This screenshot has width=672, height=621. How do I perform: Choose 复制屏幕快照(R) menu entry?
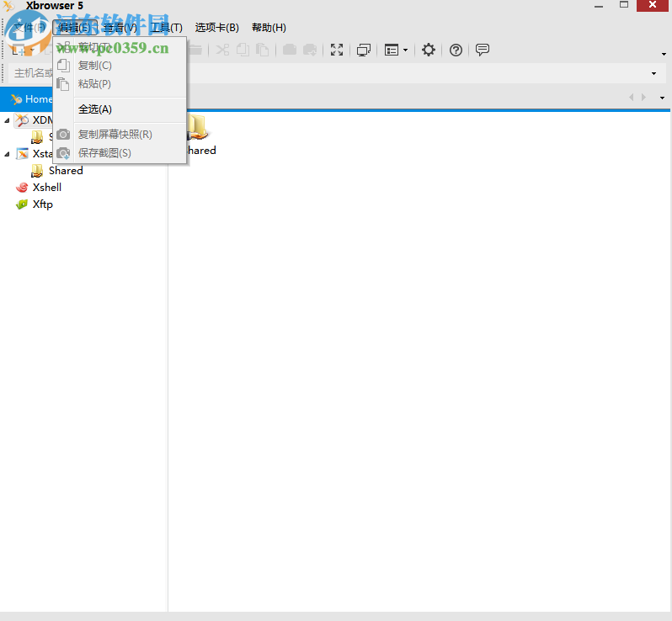click(121, 135)
